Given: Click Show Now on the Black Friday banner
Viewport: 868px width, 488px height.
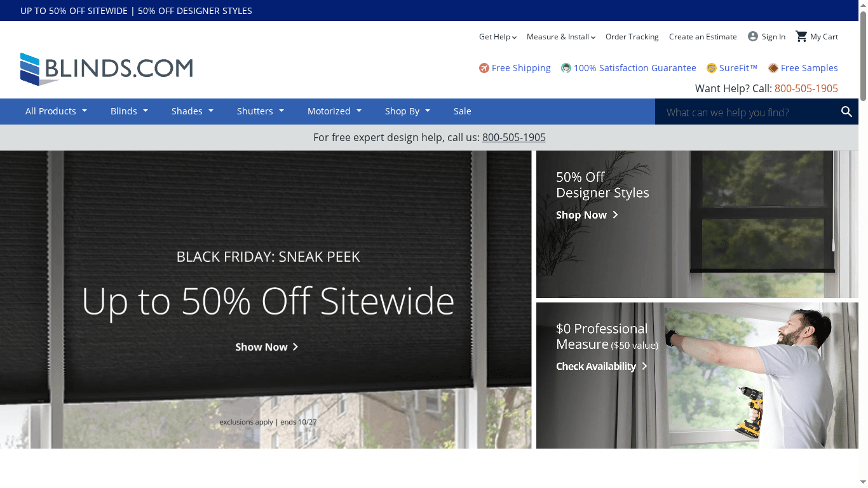Looking at the screenshot, I should [267, 347].
